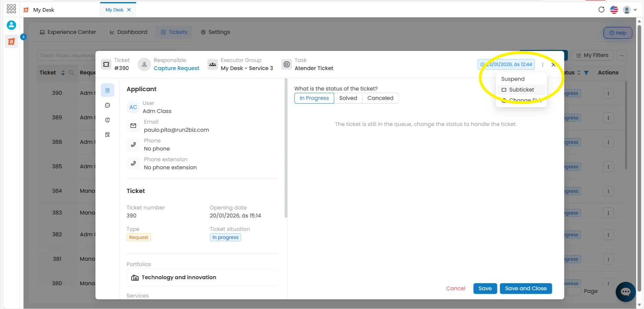
Task: Open the comments chat icon in sidebar
Action: pyautogui.click(x=107, y=105)
